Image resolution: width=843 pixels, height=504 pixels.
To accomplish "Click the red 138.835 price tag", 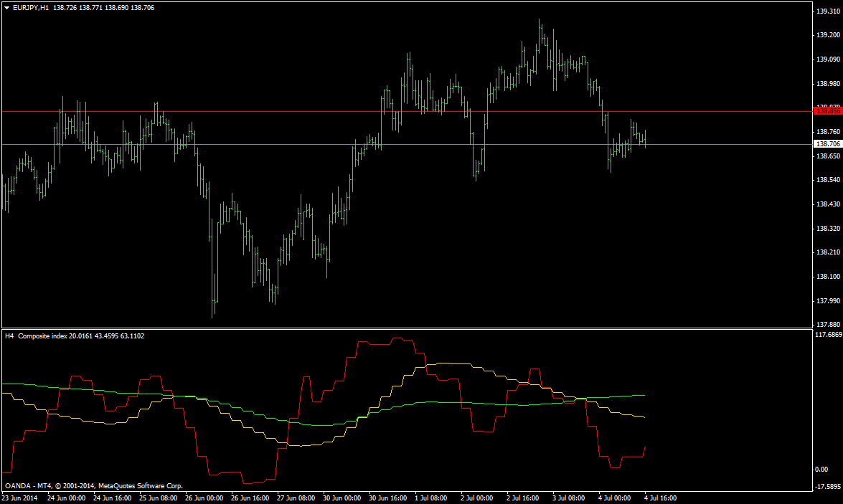I will tap(827, 110).
